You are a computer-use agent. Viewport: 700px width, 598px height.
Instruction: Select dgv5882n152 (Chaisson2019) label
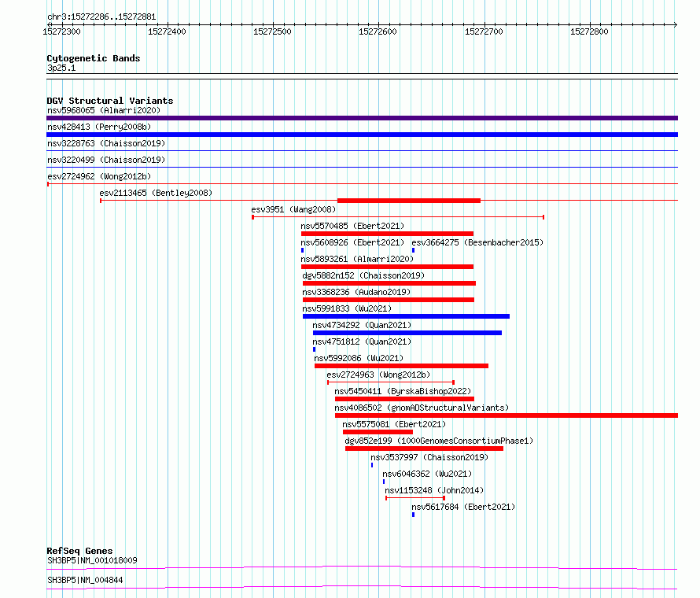(x=363, y=275)
